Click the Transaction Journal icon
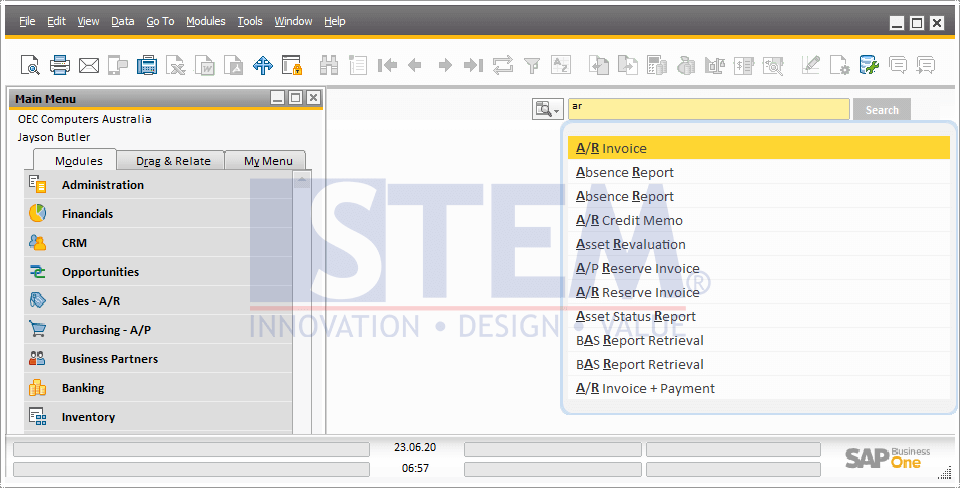 743,65
